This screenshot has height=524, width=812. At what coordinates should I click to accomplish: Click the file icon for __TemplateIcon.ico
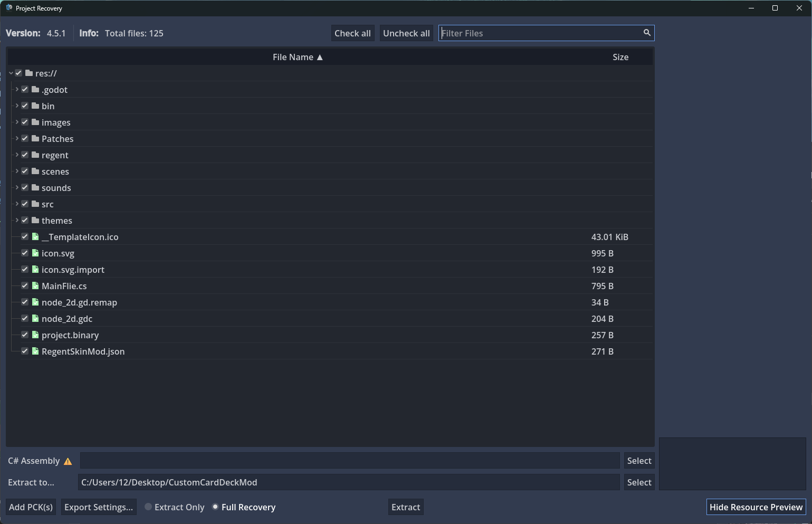pyautogui.click(x=35, y=236)
